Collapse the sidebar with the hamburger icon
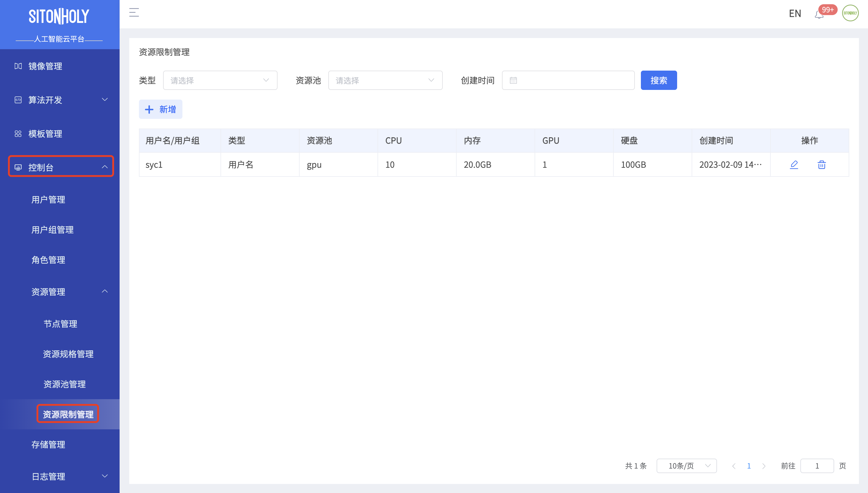This screenshot has height=493, width=868. pos(134,13)
